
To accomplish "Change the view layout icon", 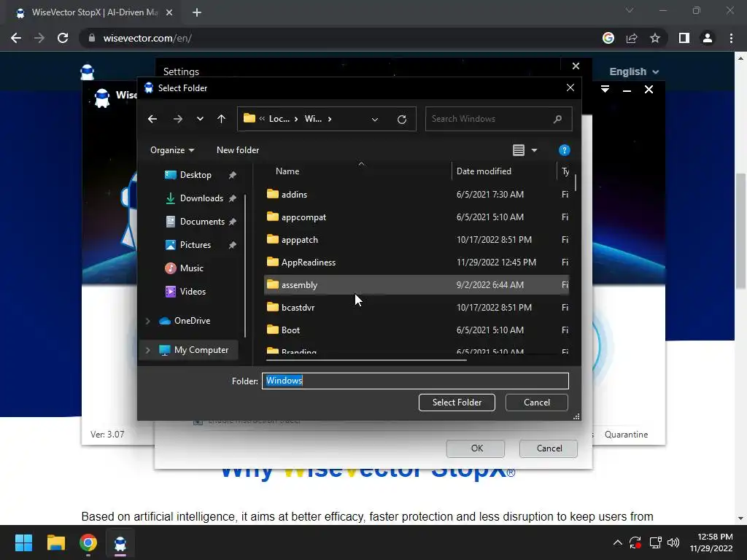I will coord(519,150).
